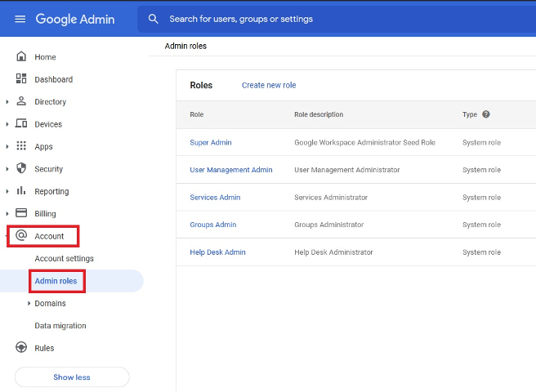
Task: Click the Rules icon in sidebar
Action: coord(21,348)
